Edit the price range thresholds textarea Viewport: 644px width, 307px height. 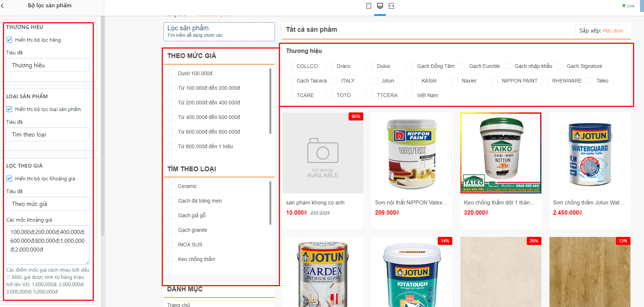pos(48,245)
